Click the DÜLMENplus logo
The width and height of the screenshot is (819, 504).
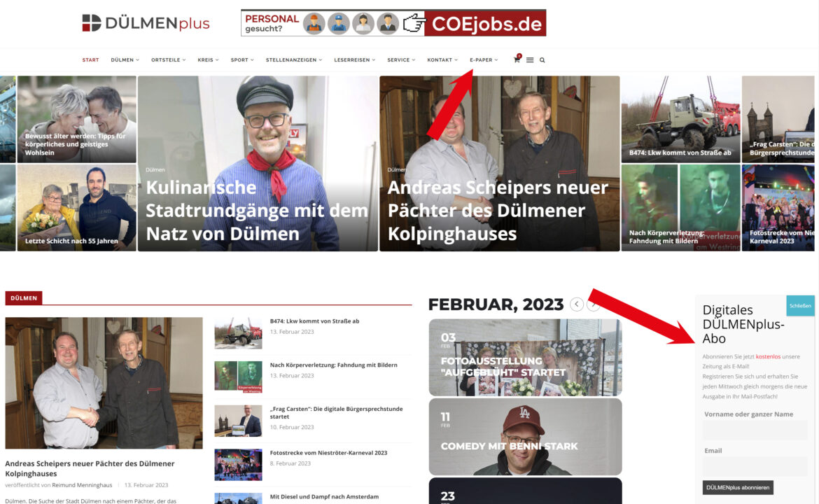pos(146,23)
